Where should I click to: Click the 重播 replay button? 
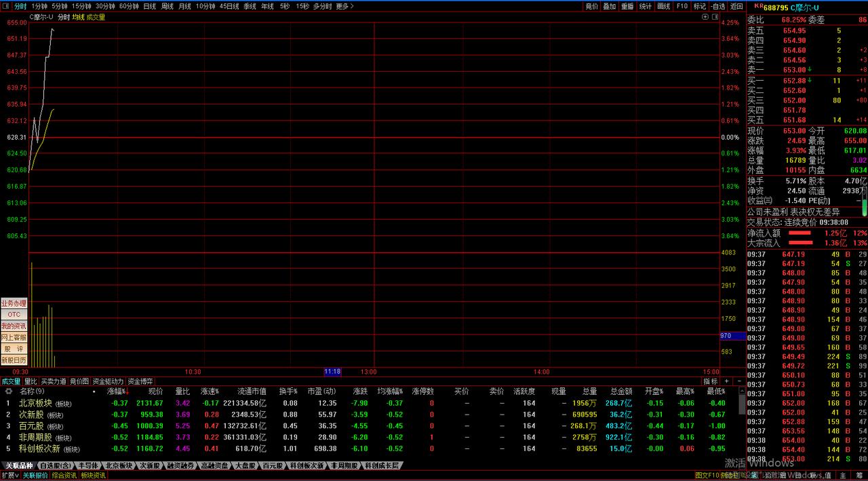tap(627, 6)
